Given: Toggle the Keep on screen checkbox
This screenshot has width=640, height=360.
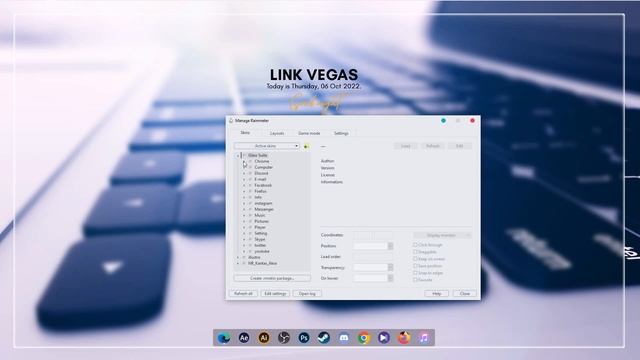Looking at the screenshot, I should click(416, 259).
